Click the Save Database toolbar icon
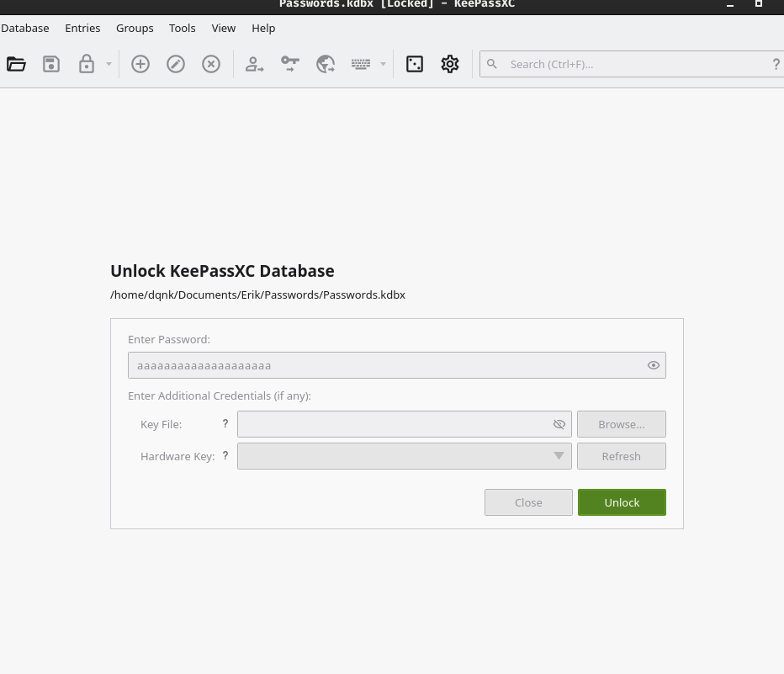The image size is (784, 674). (x=51, y=64)
